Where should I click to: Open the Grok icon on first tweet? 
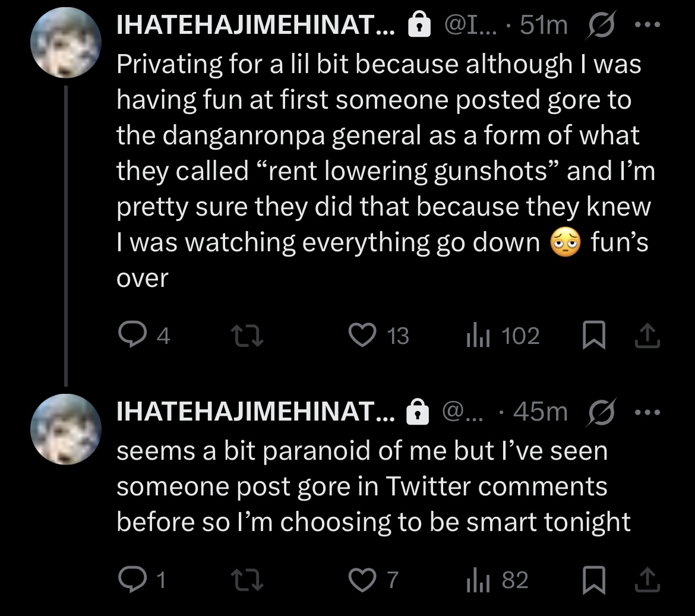pyautogui.click(x=600, y=26)
